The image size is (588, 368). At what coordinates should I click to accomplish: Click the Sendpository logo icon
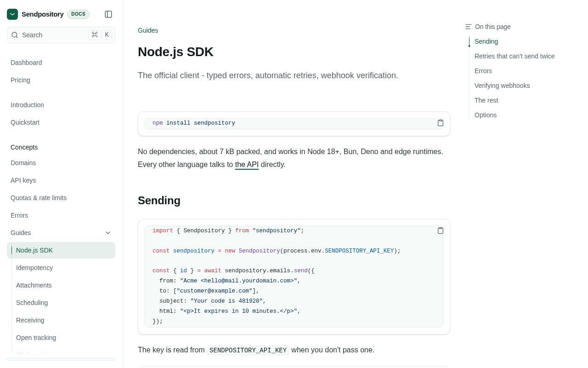coord(12,14)
